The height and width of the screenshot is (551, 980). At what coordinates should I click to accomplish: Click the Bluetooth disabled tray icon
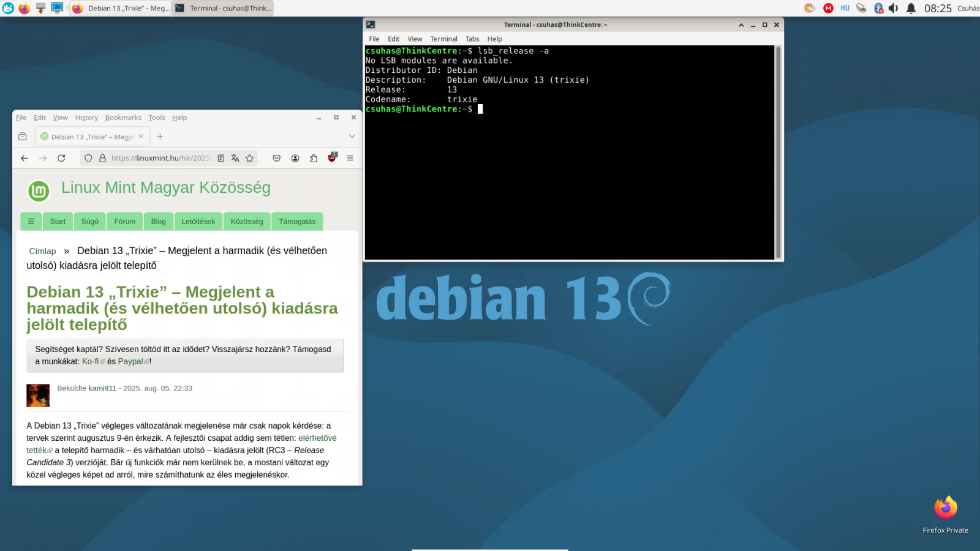[x=878, y=8]
